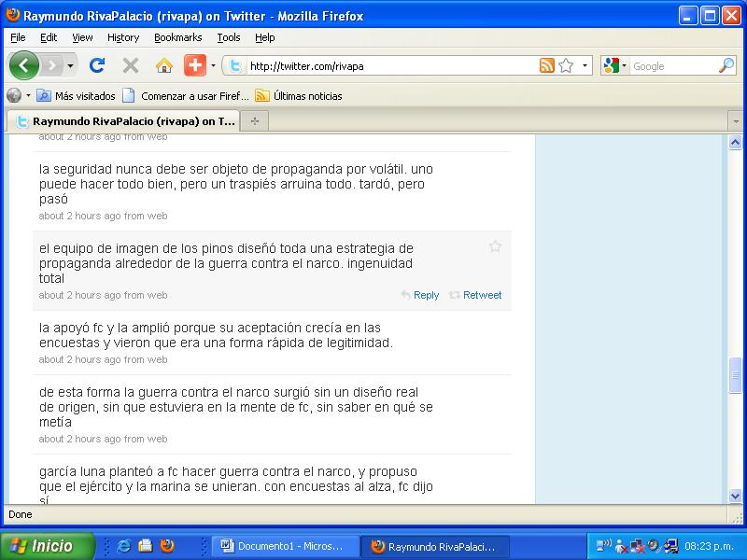Bookmark this page with the star icon
The height and width of the screenshot is (560, 747).
(x=566, y=65)
